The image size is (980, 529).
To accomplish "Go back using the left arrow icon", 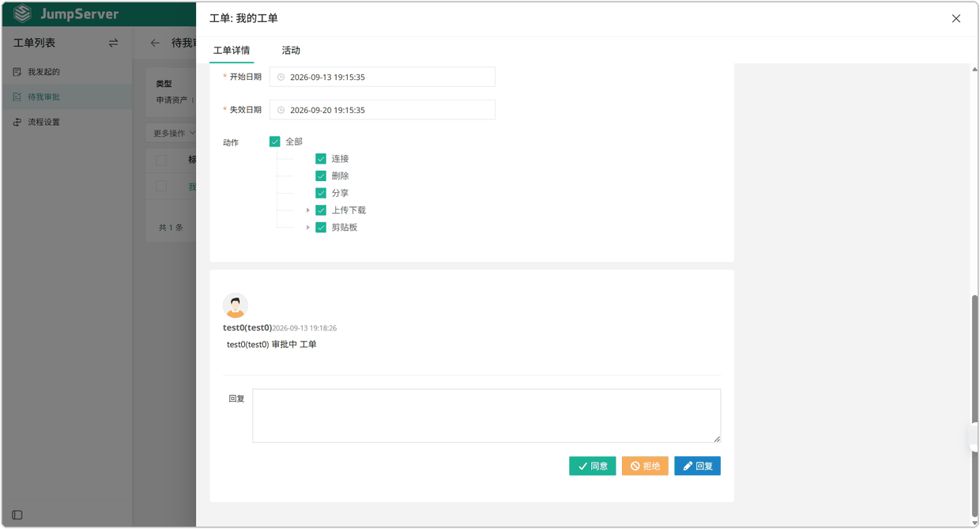I will 155,43.
